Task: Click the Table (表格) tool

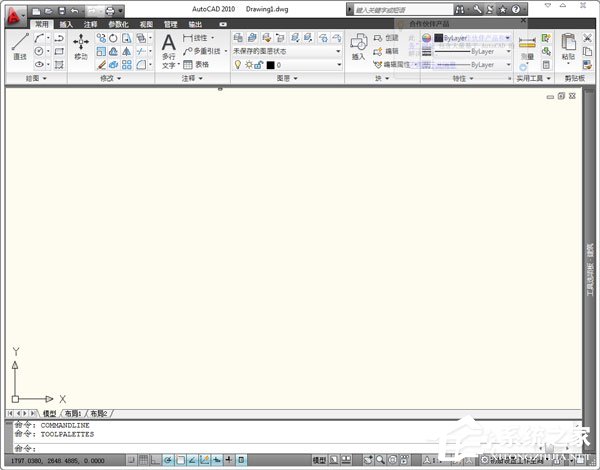Action: coord(196,64)
